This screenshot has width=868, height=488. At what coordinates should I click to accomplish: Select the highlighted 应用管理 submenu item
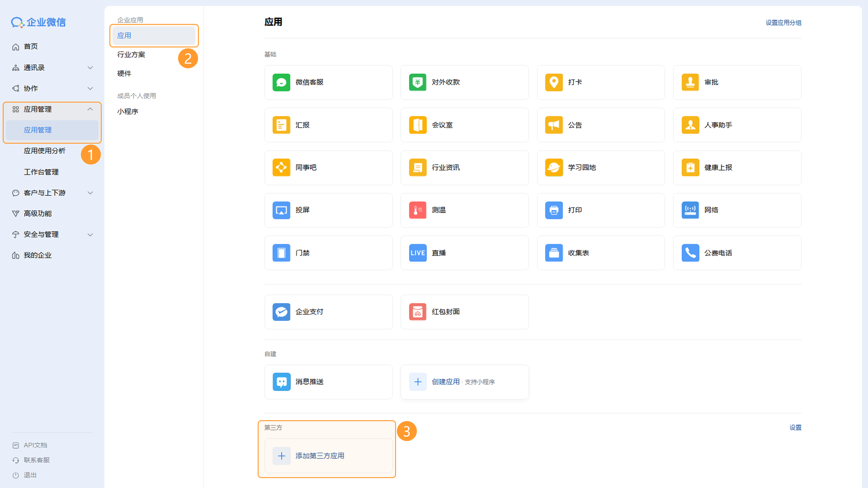coord(52,130)
